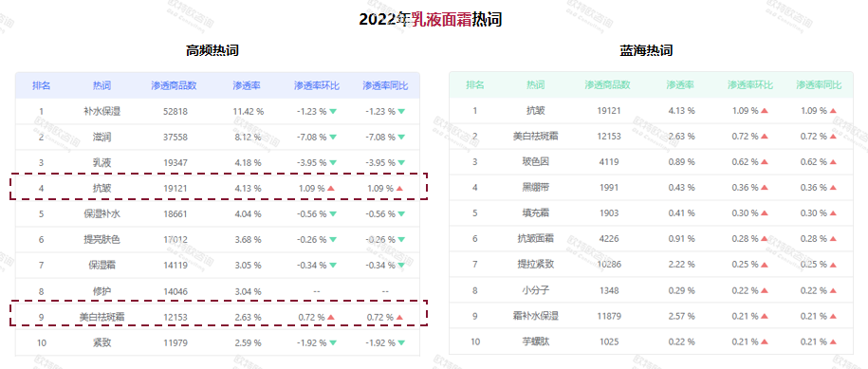The width and height of the screenshot is (868, 369).
Task: Click green down arrow in 紧致 同比 cell
Action: (x=401, y=342)
